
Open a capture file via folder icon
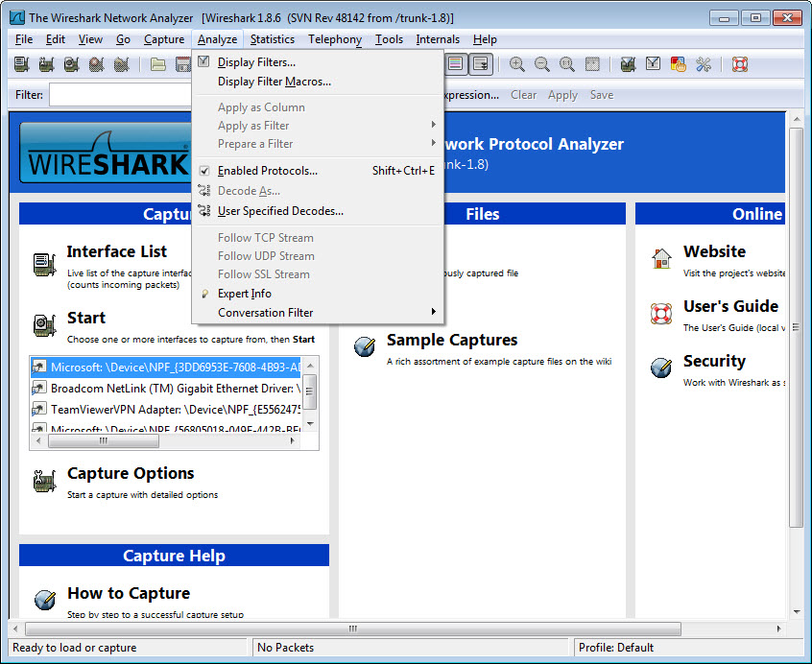coord(158,64)
